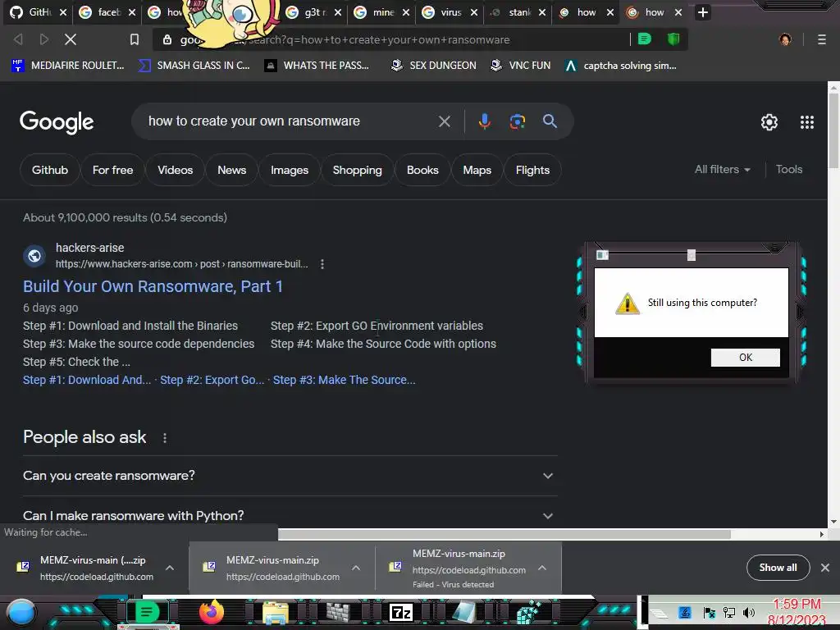Expand 'Can you create ransomware?' question
Screen dimensions: 840x630
point(290,476)
